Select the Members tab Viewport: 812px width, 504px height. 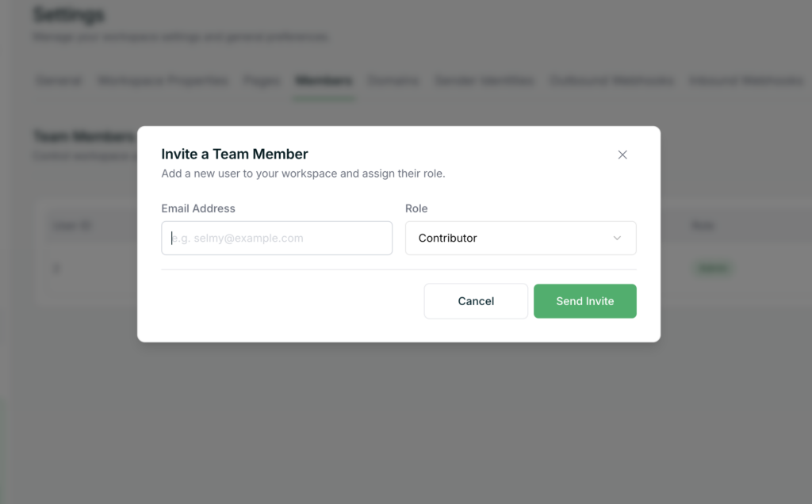(324, 81)
